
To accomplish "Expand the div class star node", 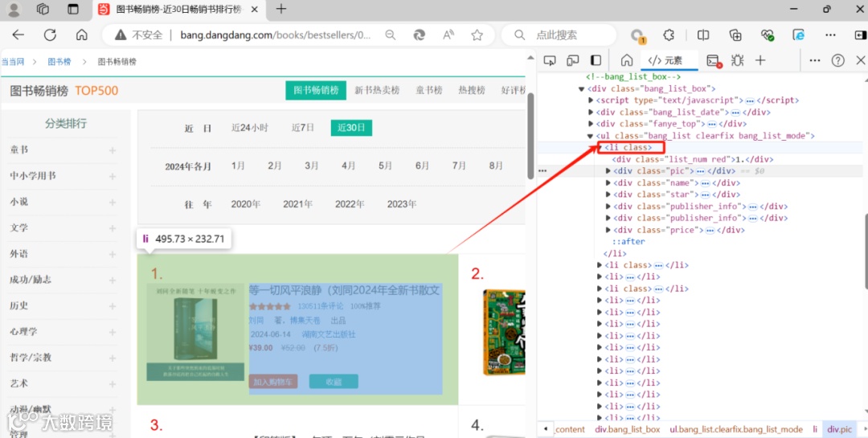I will [608, 194].
